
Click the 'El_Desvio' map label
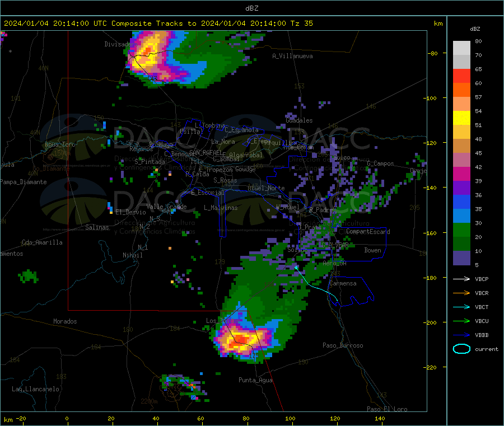(x=130, y=212)
